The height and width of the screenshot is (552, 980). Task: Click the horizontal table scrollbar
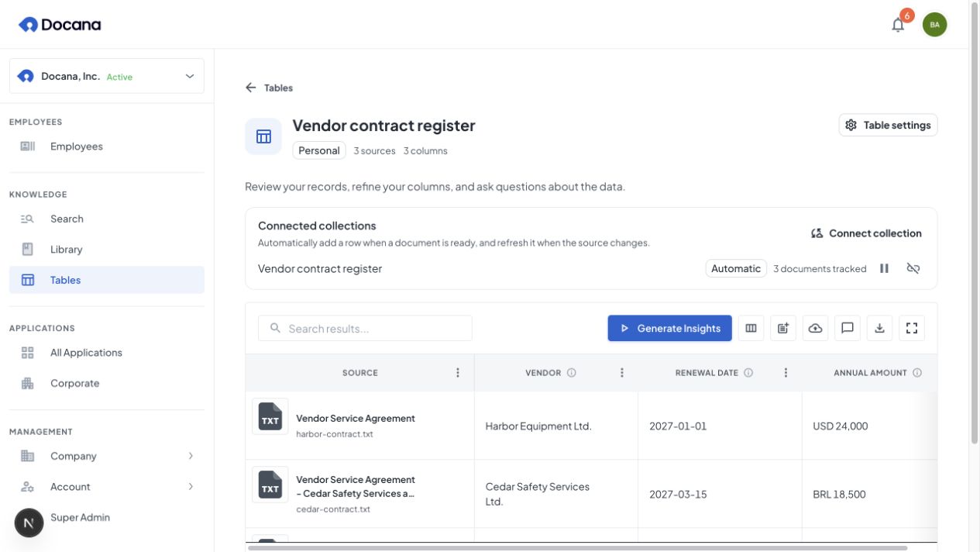(x=577, y=547)
